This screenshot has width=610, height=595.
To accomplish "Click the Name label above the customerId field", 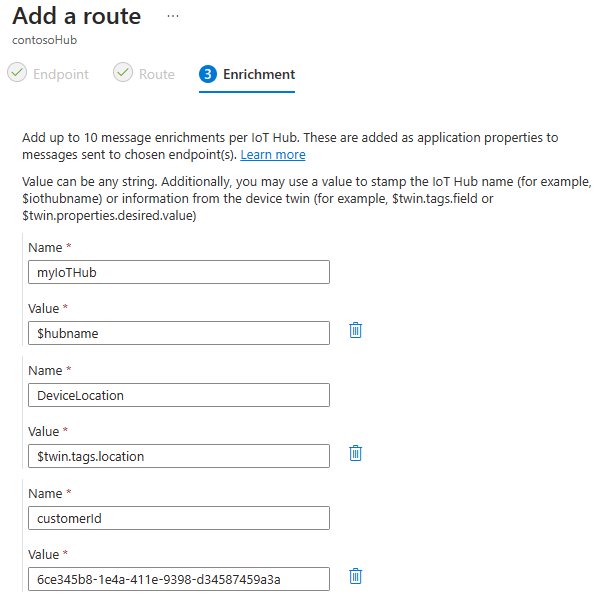I will (45, 493).
